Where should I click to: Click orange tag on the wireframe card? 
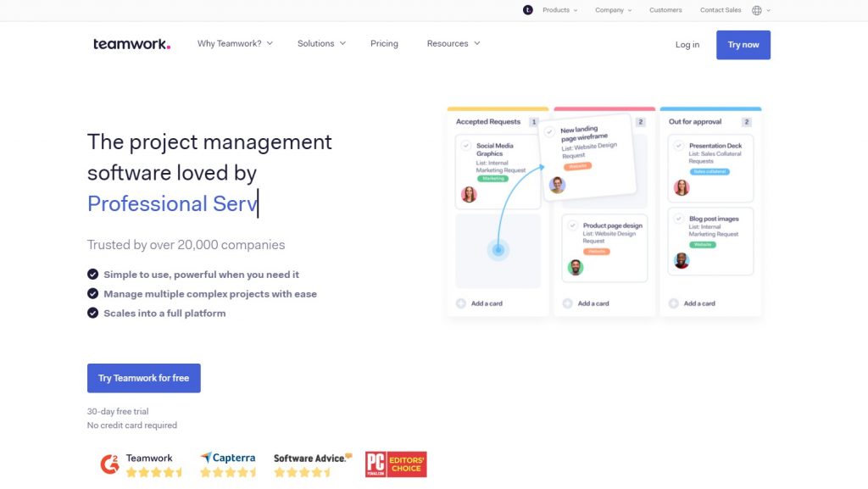click(x=577, y=166)
